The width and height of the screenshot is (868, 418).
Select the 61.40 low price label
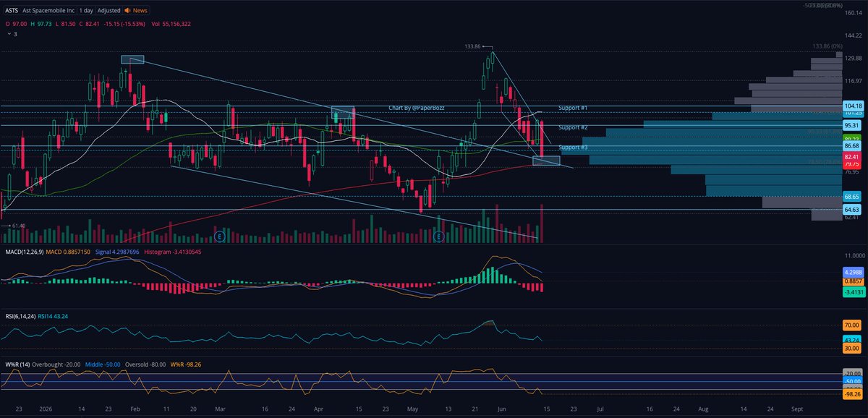(x=20, y=226)
